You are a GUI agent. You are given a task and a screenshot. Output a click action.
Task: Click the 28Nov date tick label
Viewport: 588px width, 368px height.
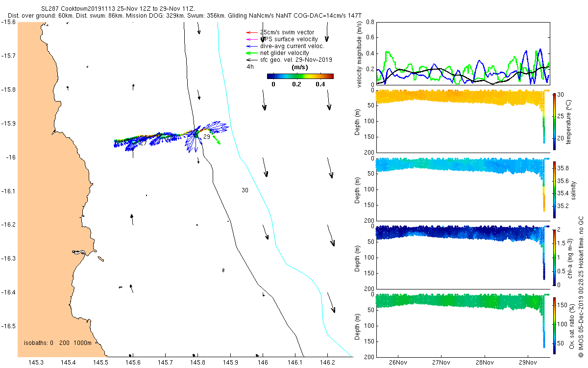tap(485, 364)
